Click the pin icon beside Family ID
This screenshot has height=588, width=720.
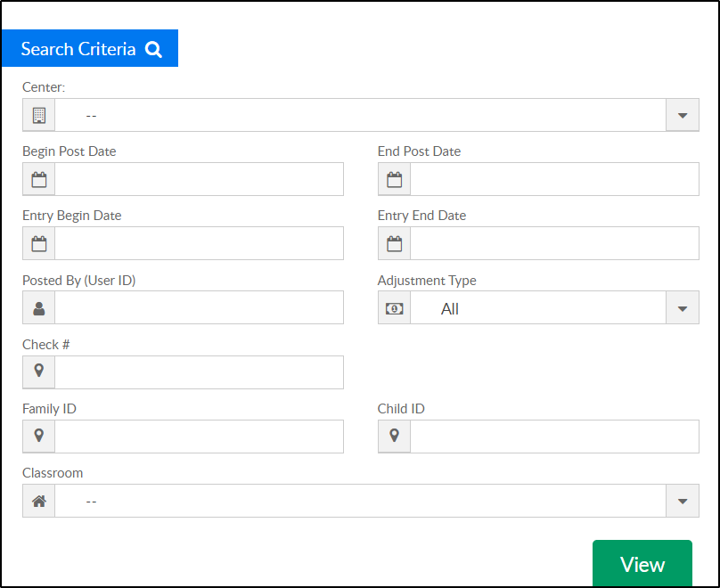(x=39, y=435)
